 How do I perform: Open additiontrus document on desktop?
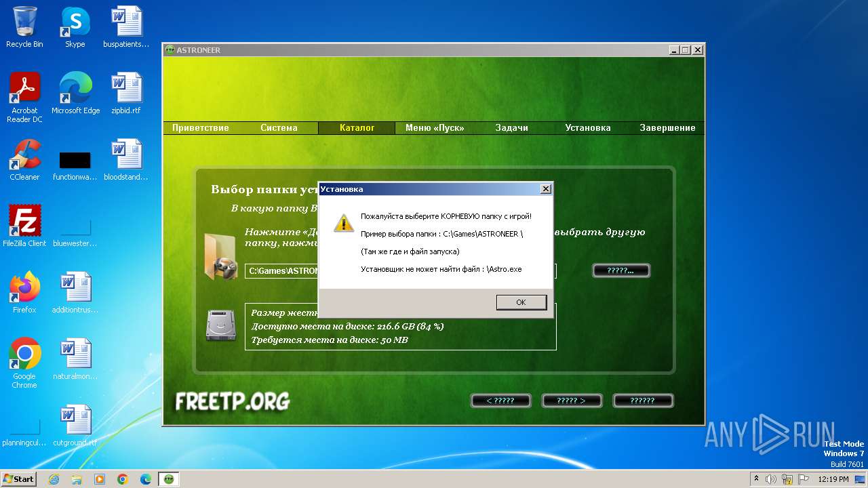(x=75, y=292)
